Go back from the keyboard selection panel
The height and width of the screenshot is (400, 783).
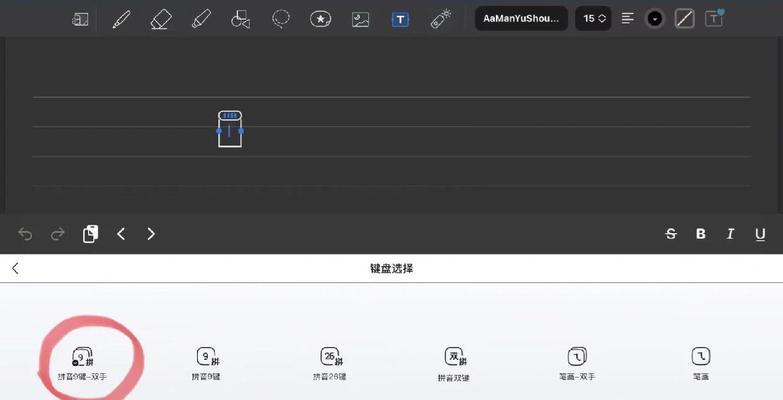[15, 268]
